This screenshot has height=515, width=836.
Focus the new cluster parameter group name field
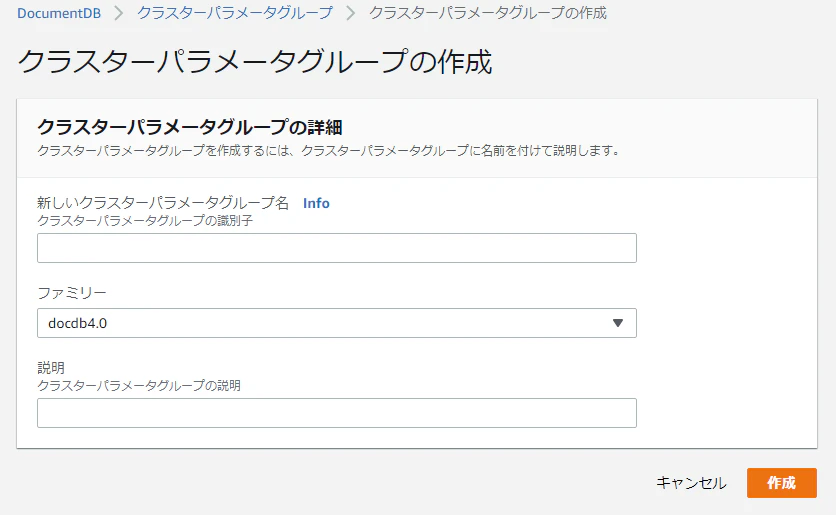(336, 248)
